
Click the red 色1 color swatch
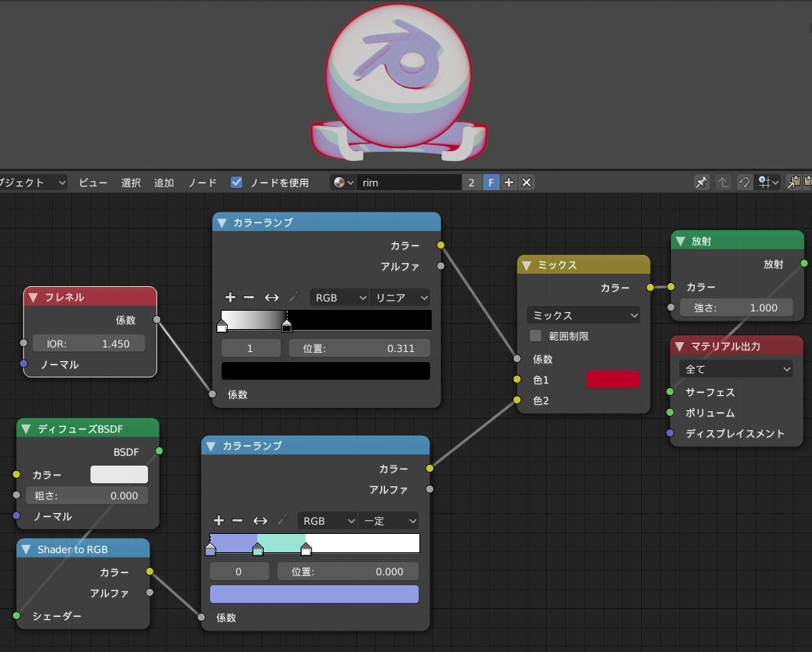613,379
